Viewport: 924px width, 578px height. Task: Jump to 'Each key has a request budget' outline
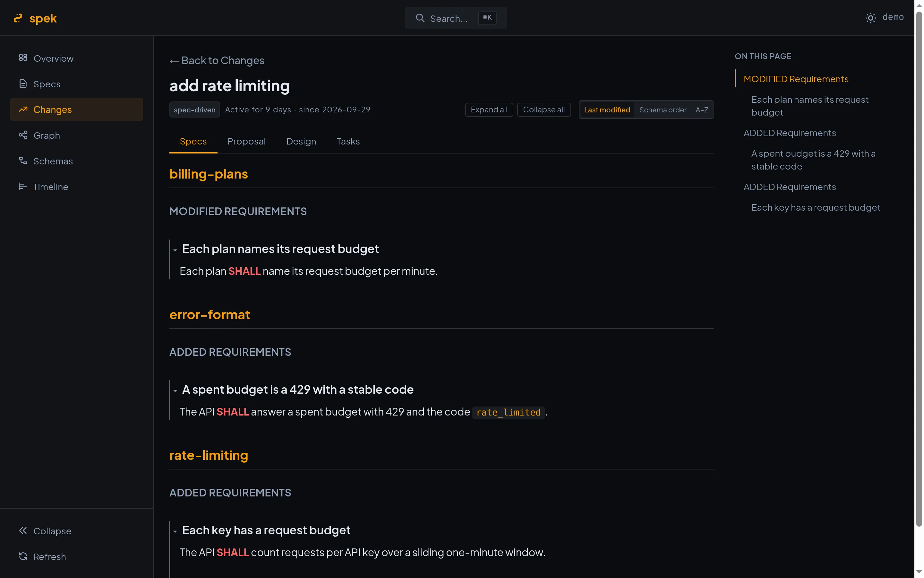(816, 207)
